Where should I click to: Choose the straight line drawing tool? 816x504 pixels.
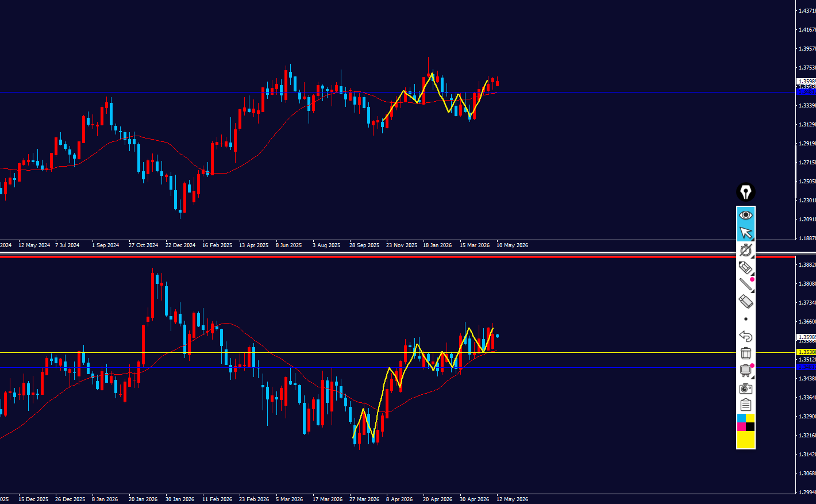point(746,284)
